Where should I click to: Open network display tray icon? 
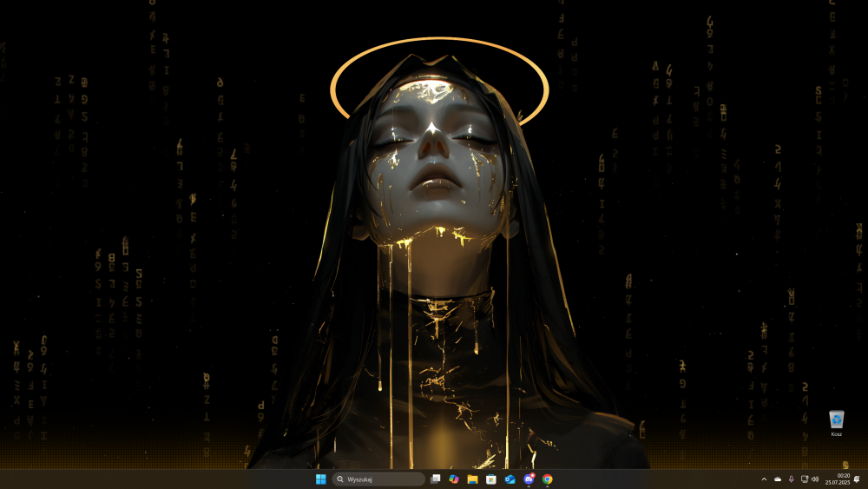tap(805, 479)
